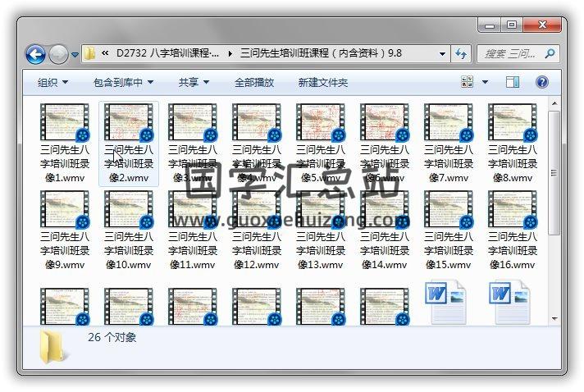
Task: Toggle the preview pane icon
Action: click(513, 82)
